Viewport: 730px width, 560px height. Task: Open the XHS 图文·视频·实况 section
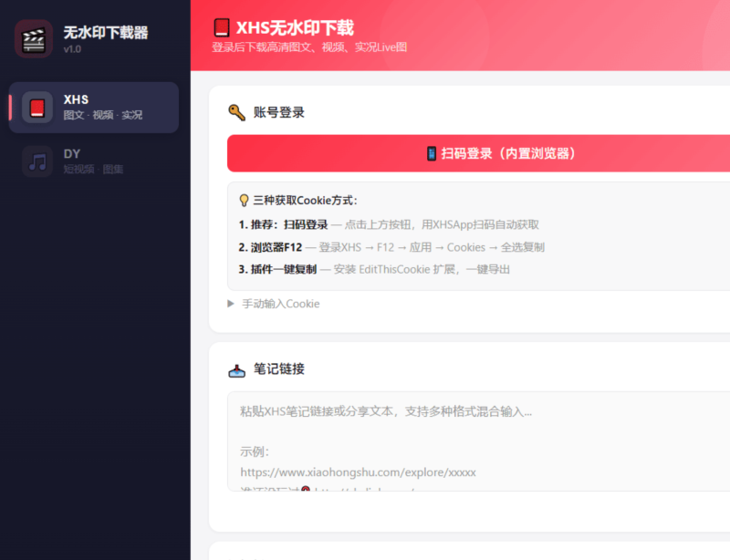pos(94,108)
